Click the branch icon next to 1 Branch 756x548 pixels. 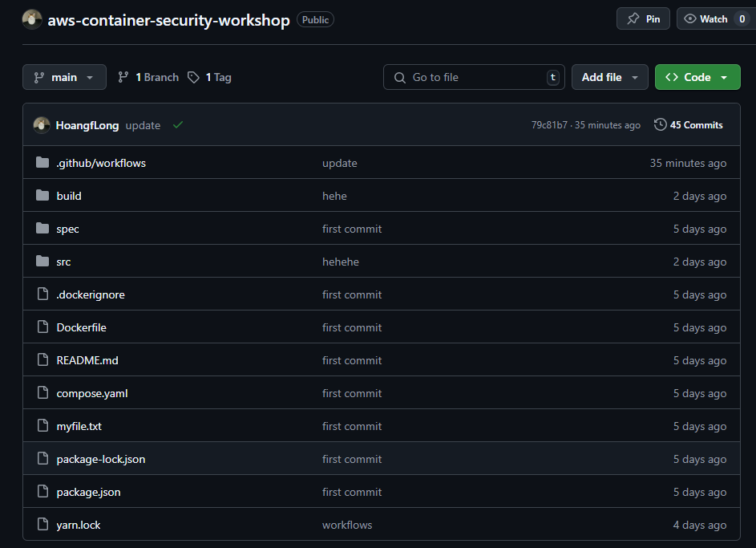pos(123,77)
